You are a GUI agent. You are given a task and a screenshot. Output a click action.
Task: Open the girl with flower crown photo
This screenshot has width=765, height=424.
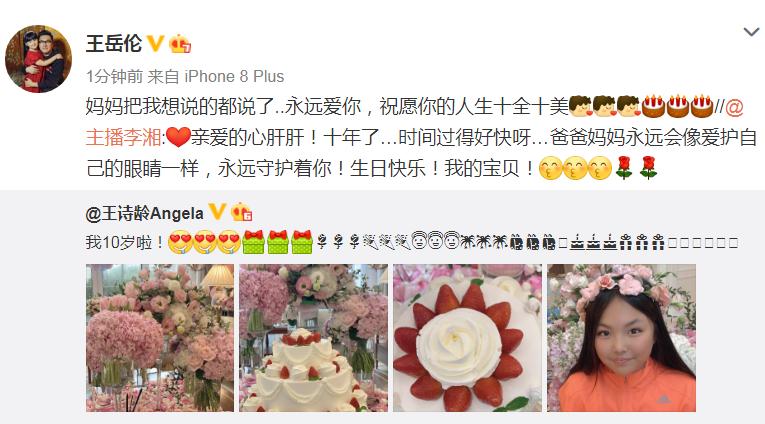621,338
